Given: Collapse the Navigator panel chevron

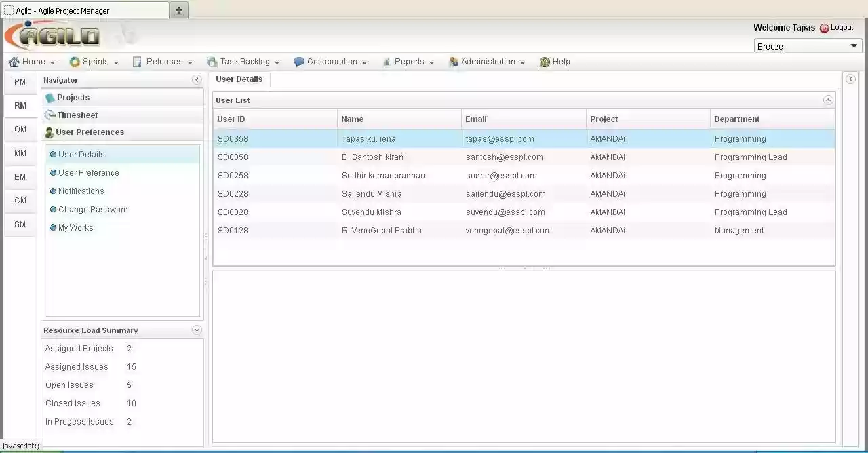Looking at the screenshot, I should (197, 79).
